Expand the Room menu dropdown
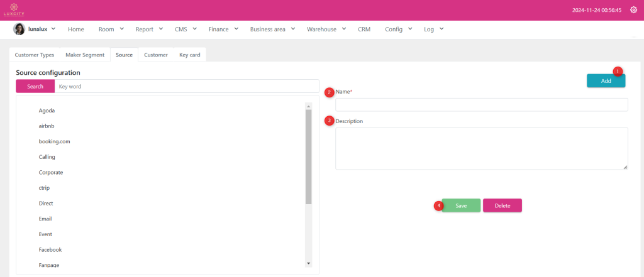The height and width of the screenshot is (277, 644). coord(111,29)
